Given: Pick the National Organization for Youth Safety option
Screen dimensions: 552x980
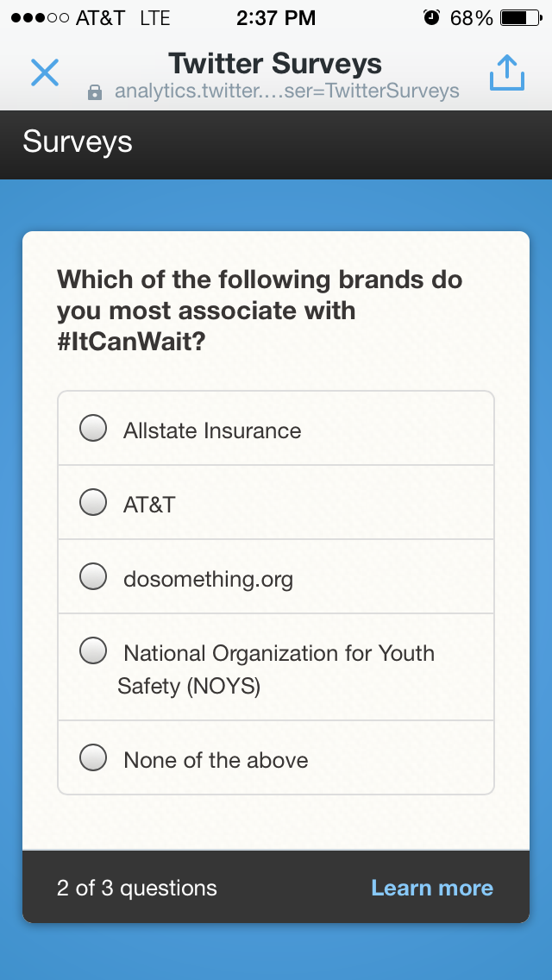Looking at the screenshot, I should [x=93, y=651].
